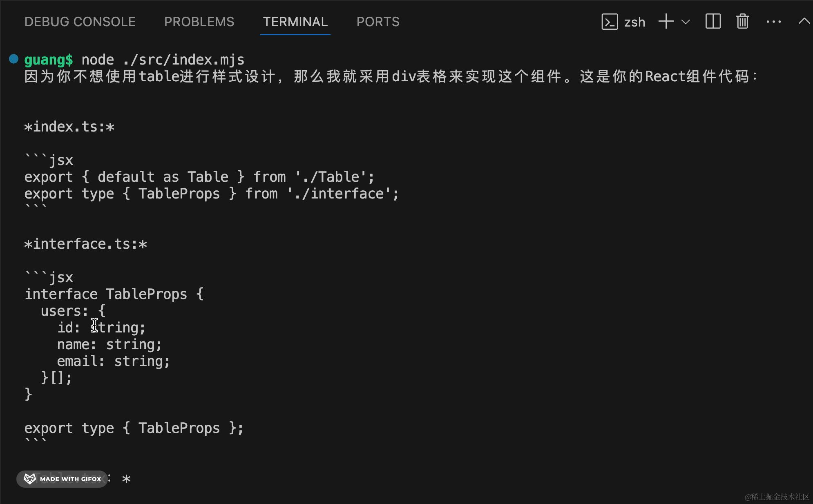Kill the terminal using the trash icon
Viewport: 813px width, 504px height.
click(x=742, y=22)
